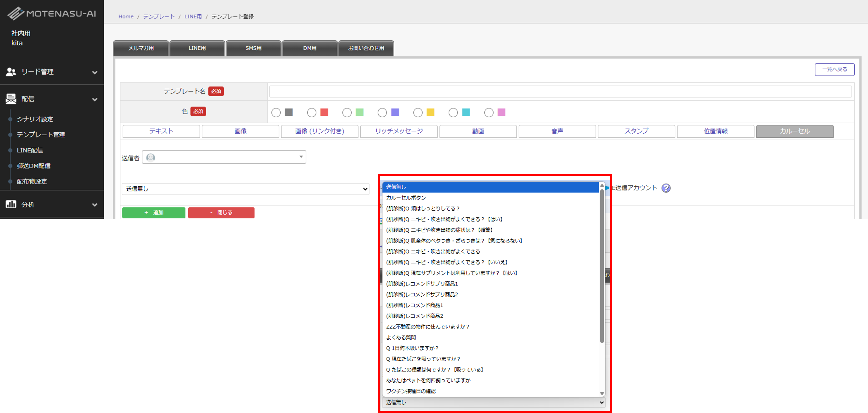Click the blue help question mark icon
This screenshot has width=868, height=413.
666,188
